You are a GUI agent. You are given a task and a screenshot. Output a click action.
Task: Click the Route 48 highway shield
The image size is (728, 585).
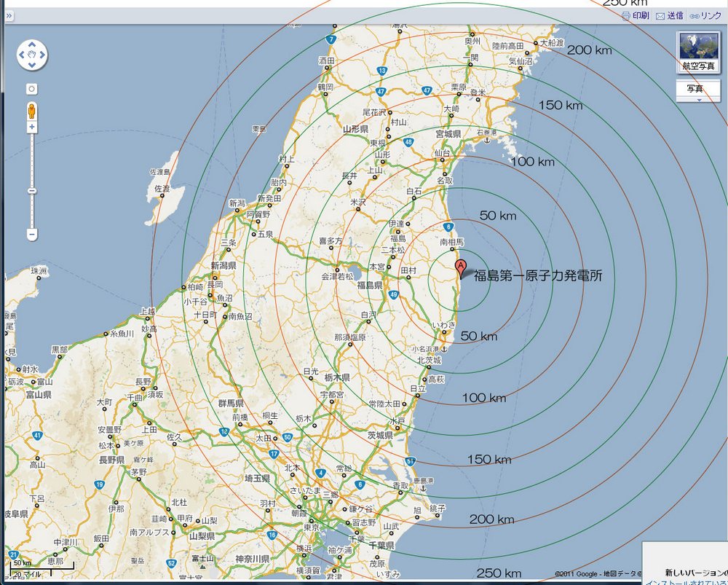(408, 142)
